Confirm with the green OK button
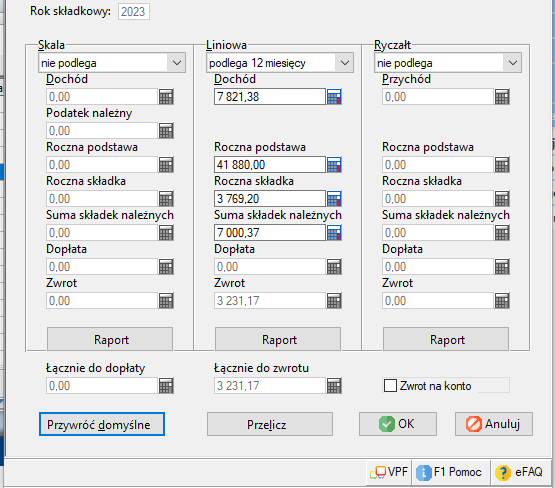The image size is (555, 488). click(398, 424)
